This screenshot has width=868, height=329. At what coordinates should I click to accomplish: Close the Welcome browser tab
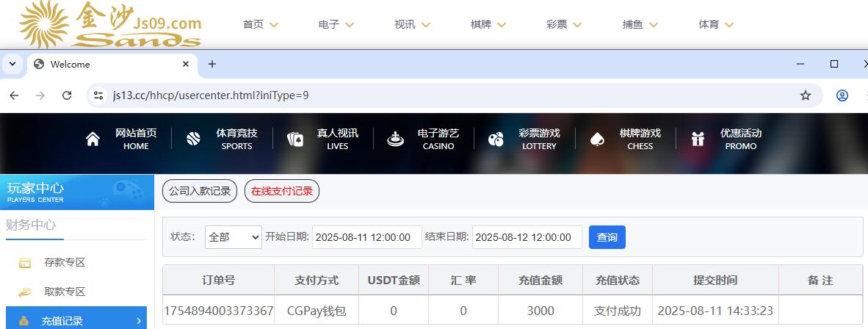pyautogui.click(x=186, y=64)
